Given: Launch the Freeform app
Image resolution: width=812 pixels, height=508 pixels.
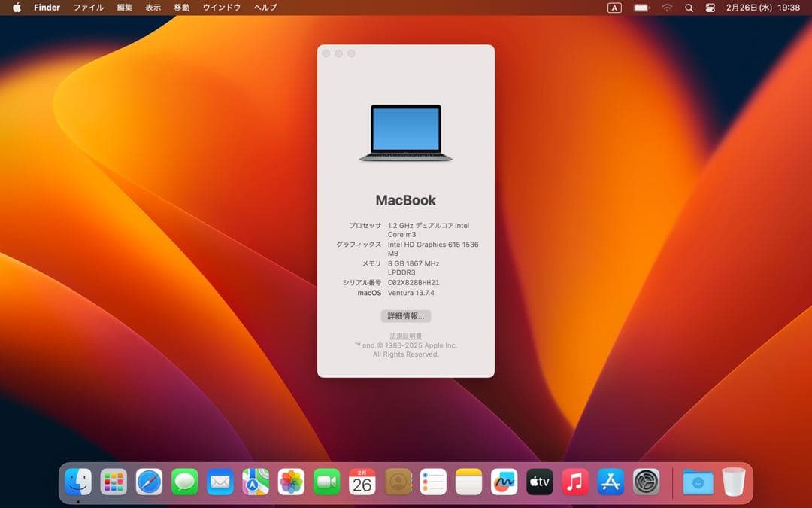Looking at the screenshot, I should [x=503, y=482].
